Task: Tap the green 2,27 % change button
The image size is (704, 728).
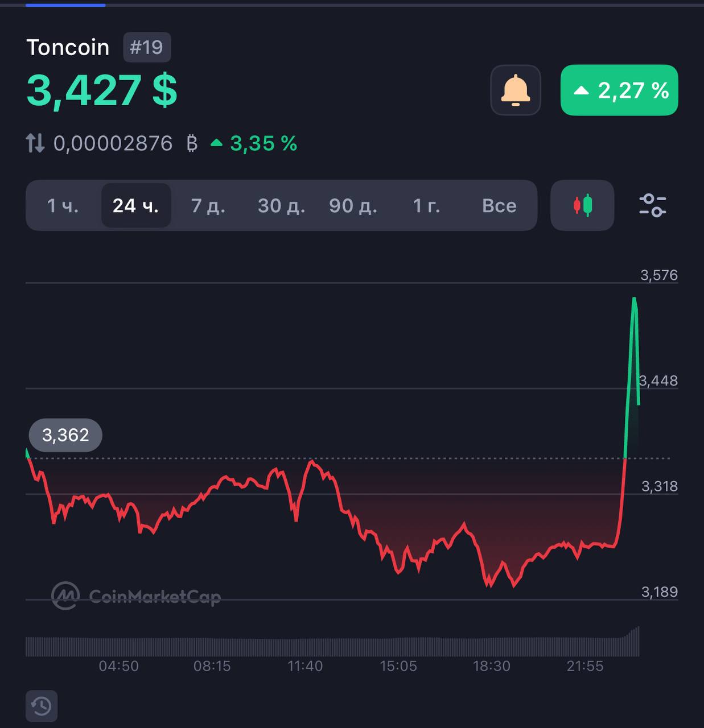Action: 619,90
